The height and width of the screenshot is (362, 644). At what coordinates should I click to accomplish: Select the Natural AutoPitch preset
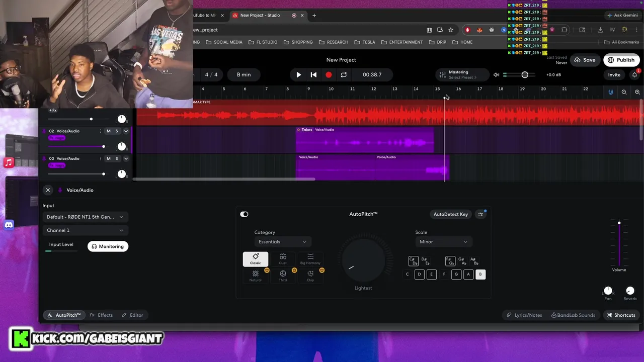[256, 276]
